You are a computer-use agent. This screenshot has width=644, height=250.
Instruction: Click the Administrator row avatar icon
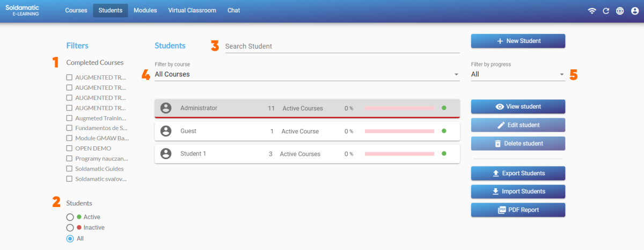[x=166, y=108]
